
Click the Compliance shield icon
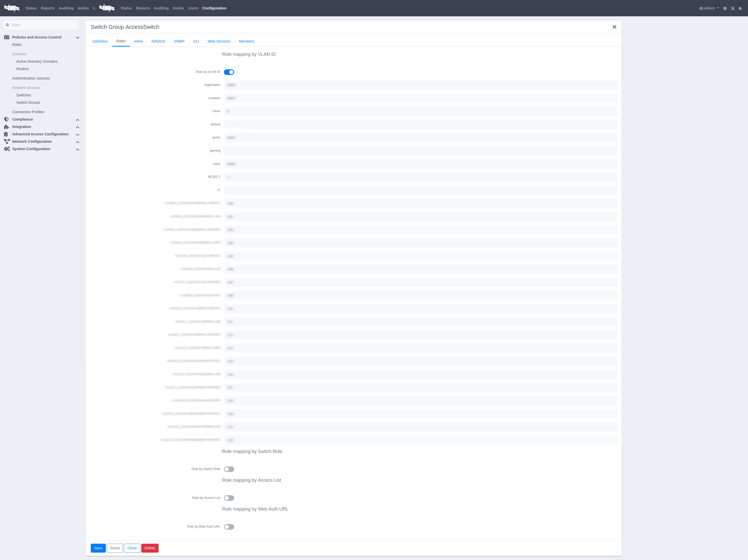6,119
